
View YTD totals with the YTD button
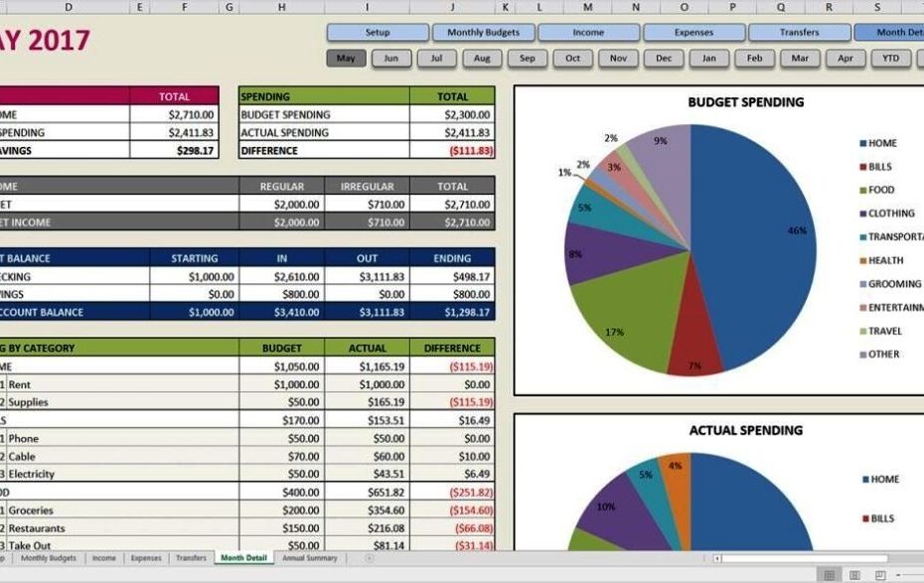tap(890, 59)
